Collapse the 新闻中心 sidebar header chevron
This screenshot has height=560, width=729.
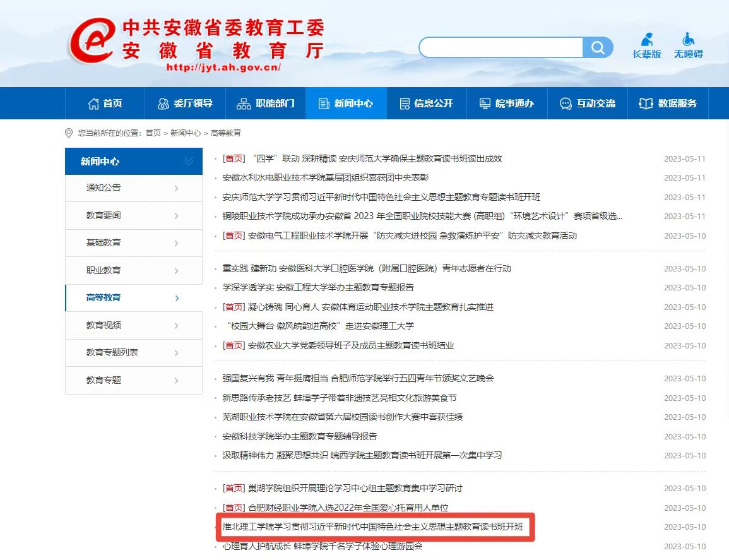coord(188,162)
